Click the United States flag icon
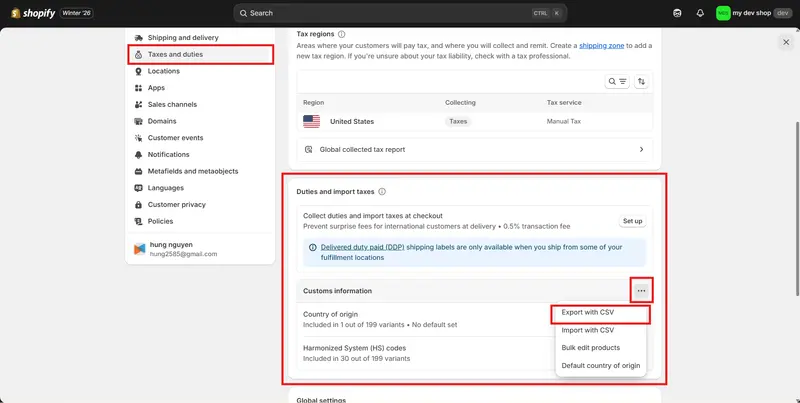This screenshot has height=403, width=800. [x=311, y=121]
